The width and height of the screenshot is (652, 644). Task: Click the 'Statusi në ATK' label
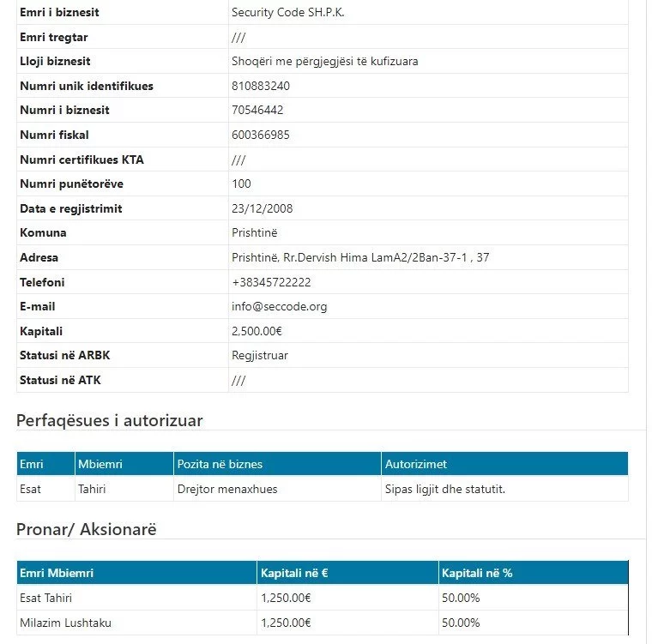[60, 381]
